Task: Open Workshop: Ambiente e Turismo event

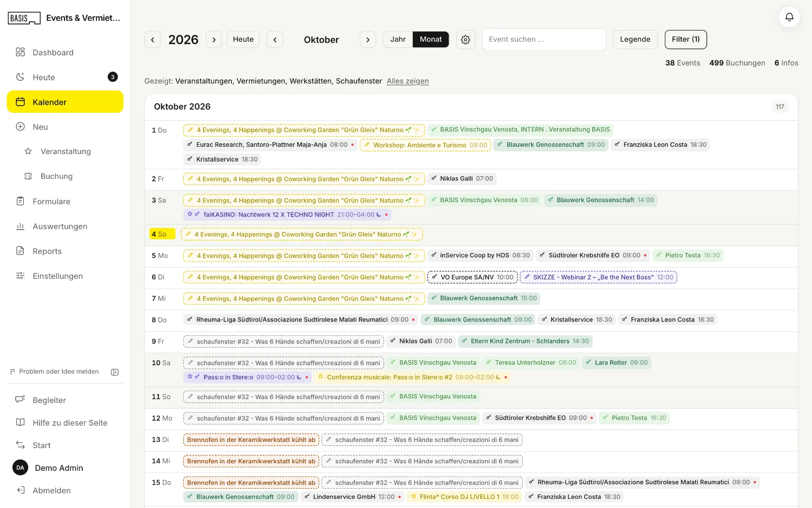Action: pos(425,145)
